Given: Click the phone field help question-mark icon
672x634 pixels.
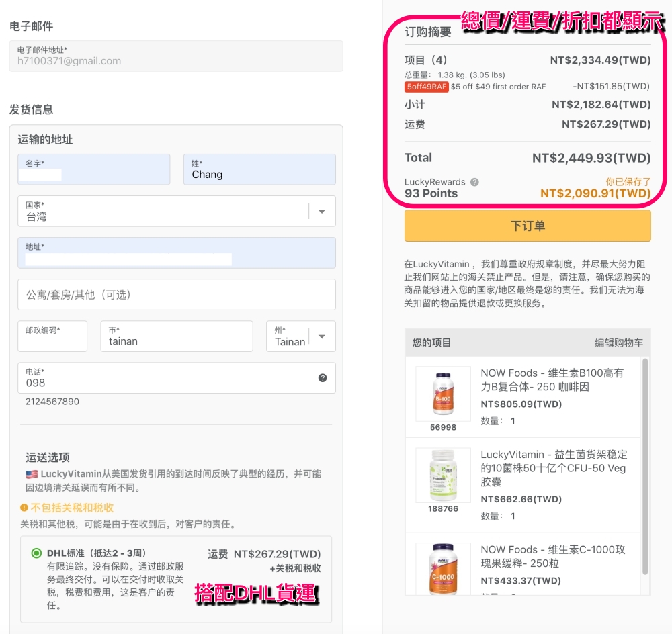Looking at the screenshot, I should click(x=323, y=378).
